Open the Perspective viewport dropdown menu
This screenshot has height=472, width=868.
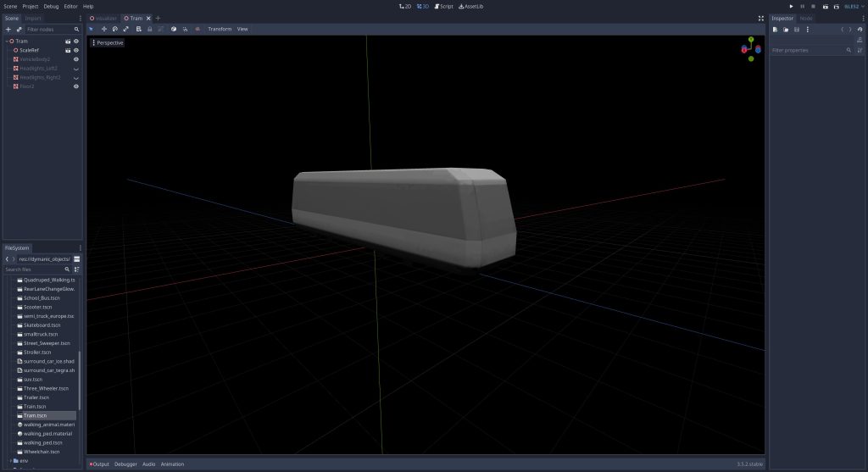108,42
